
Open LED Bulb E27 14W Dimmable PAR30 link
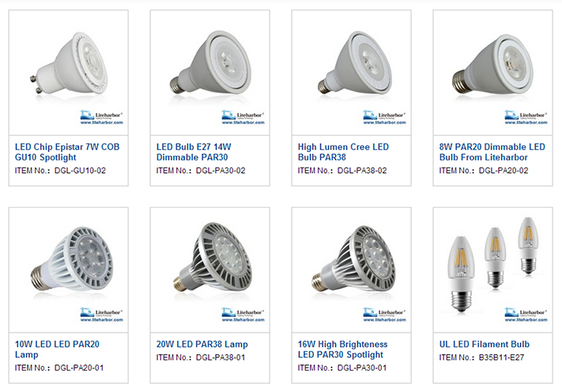194,152
